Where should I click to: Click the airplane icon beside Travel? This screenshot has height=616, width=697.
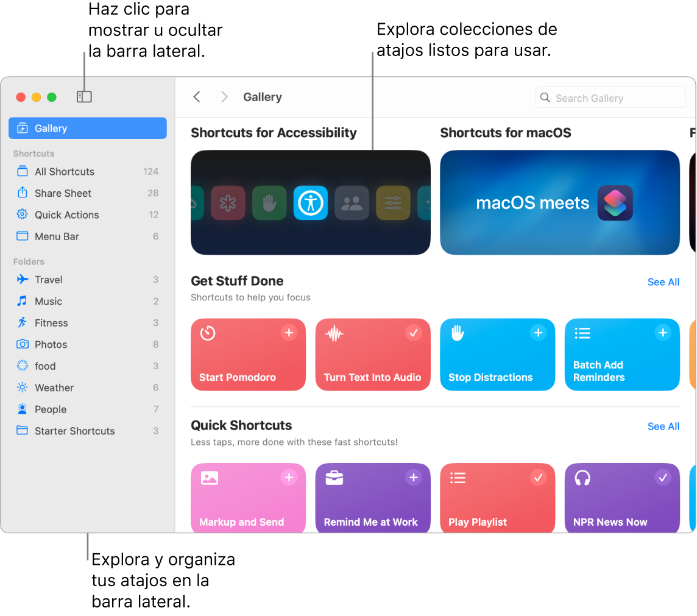pyautogui.click(x=22, y=280)
